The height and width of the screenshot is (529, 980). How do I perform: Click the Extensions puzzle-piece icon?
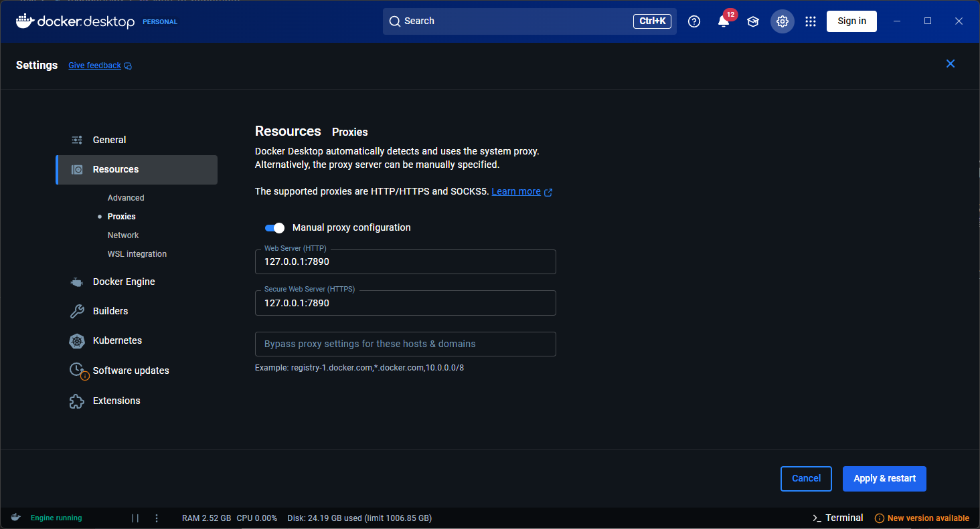click(x=77, y=401)
